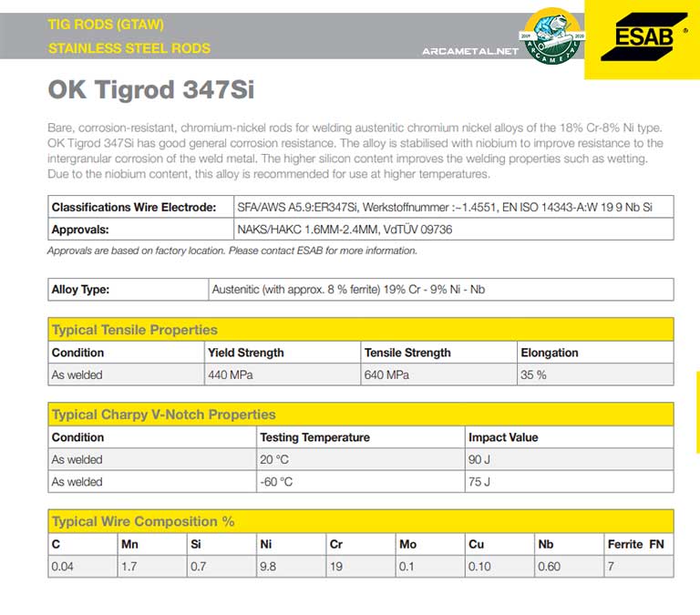This screenshot has height=615, width=700.
Task: Click the 'Testing Temperature' column header
Action: (x=314, y=437)
